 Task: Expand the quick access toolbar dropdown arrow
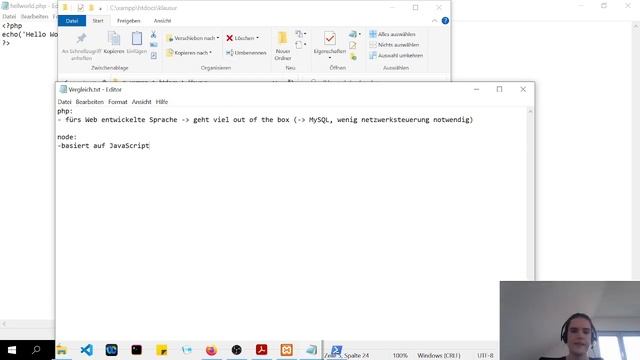coord(100,8)
